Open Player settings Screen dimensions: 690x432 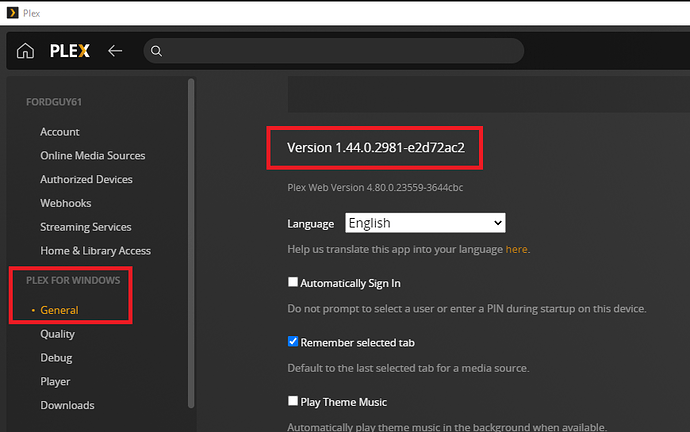(55, 381)
